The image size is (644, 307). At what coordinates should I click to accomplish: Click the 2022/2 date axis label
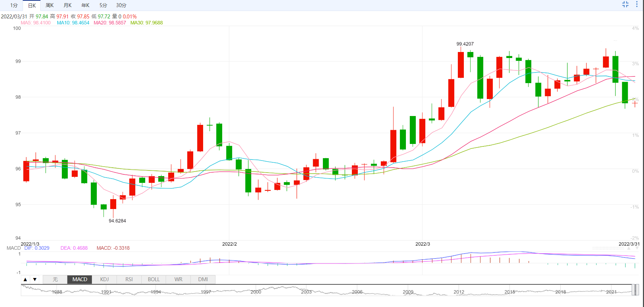click(x=230, y=244)
